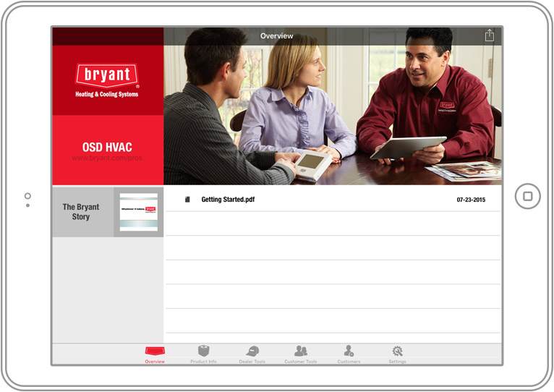Select the 07-23-2015 date entry
The height and width of the screenshot is (392, 554).
pyautogui.click(x=471, y=200)
